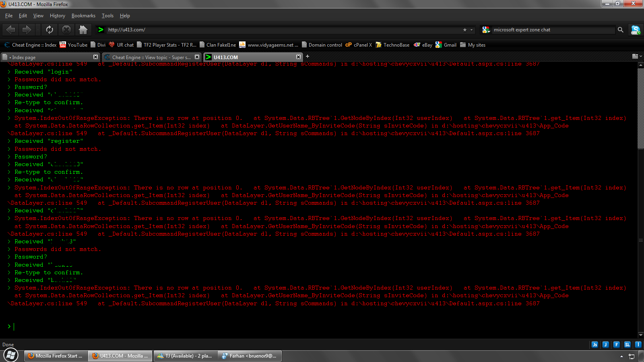This screenshot has width=644, height=362.
Task: Open the Gmail bookmark
Action: tap(446, 45)
